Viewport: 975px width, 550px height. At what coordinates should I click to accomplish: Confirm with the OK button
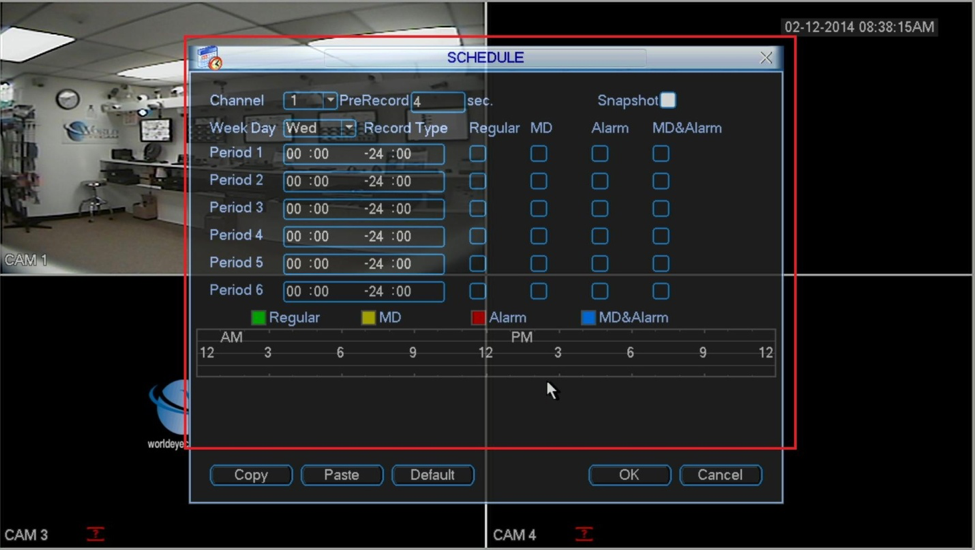[629, 475]
